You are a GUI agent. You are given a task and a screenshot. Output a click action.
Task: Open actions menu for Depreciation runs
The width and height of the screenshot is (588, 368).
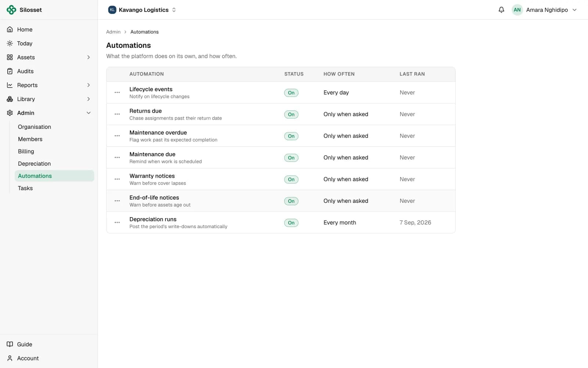[117, 223]
